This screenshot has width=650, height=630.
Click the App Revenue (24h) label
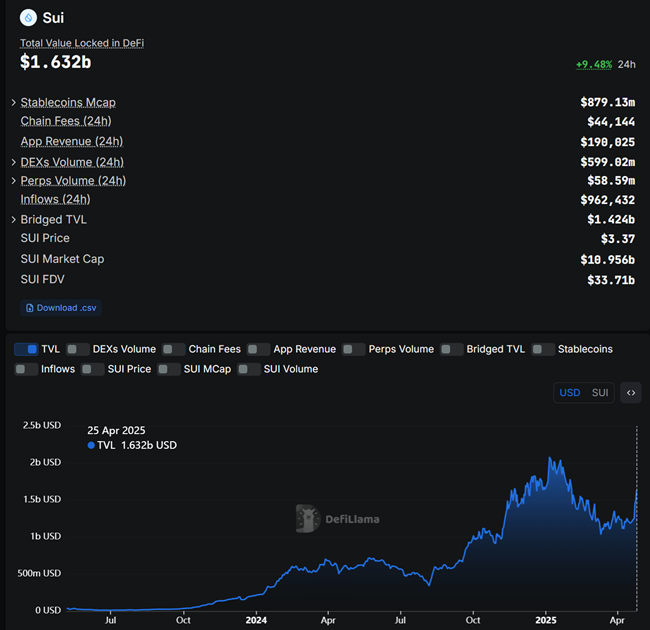[x=72, y=141]
